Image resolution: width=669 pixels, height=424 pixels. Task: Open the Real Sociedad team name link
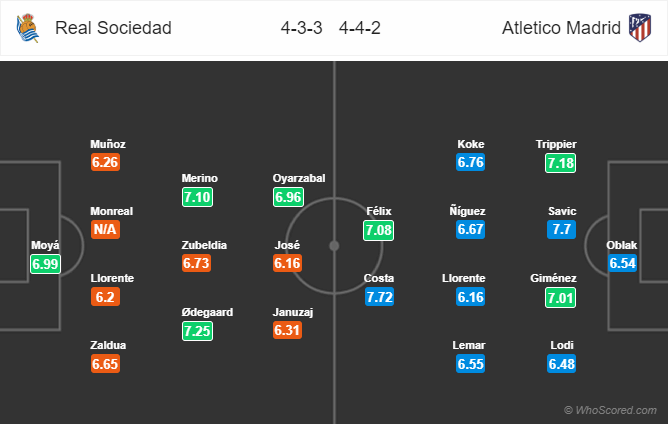click(113, 29)
